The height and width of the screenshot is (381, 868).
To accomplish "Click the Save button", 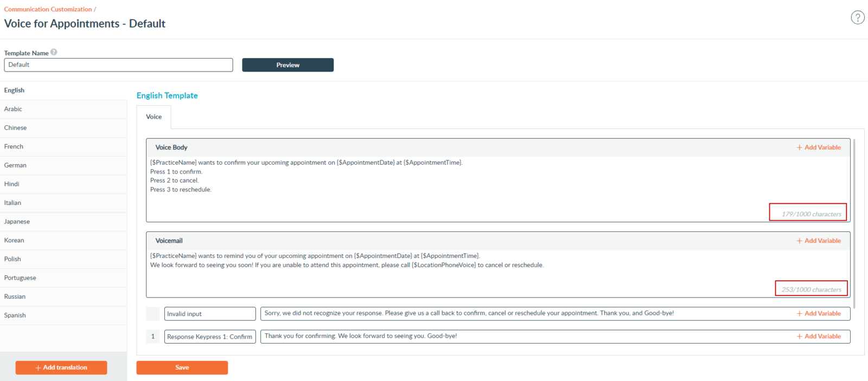I will point(182,367).
